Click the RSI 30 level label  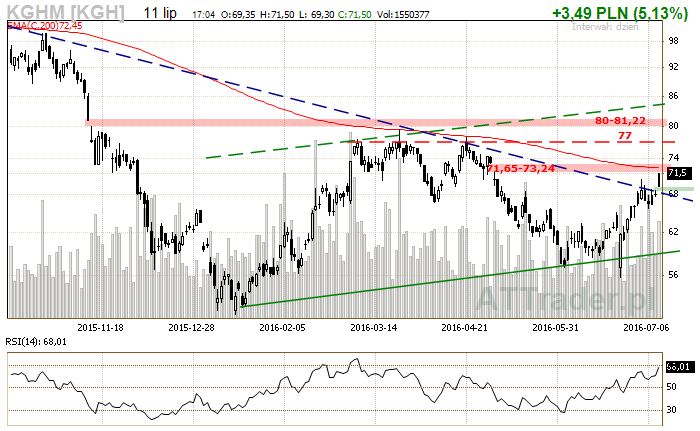(x=671, y=410)
